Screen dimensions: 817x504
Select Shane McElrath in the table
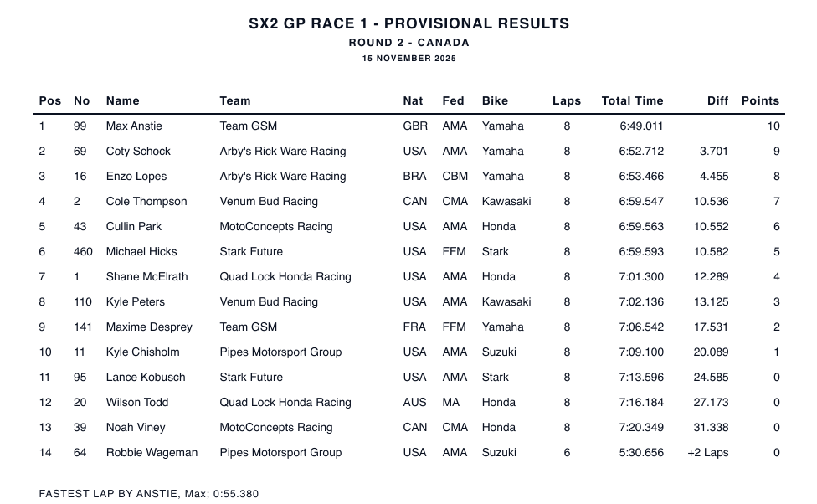click(x=146, y=276)
